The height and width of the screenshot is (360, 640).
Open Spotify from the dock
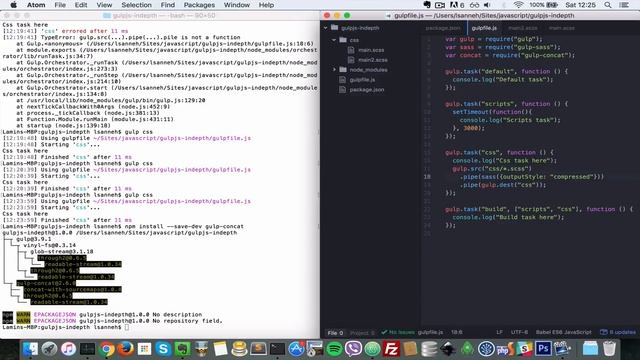tap(334, 349)
